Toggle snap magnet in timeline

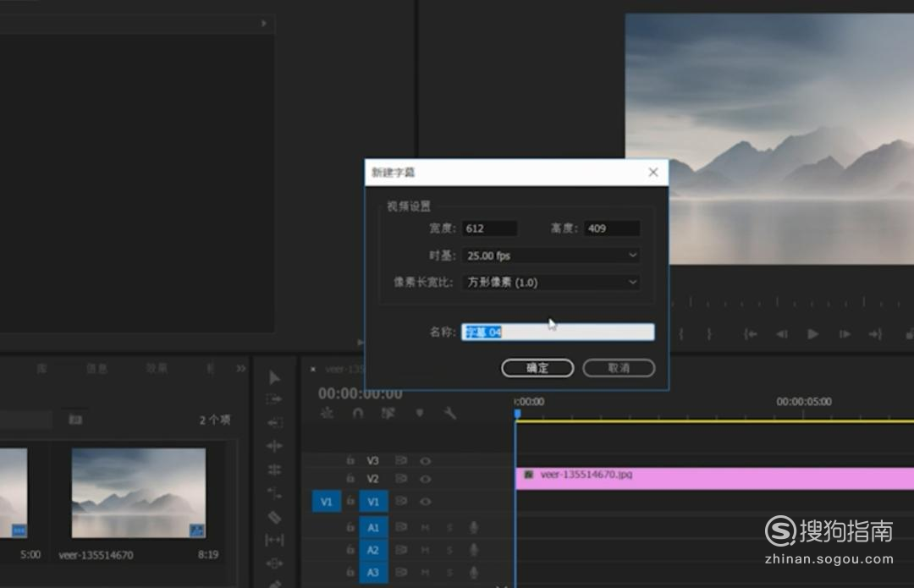click(358, 413)
